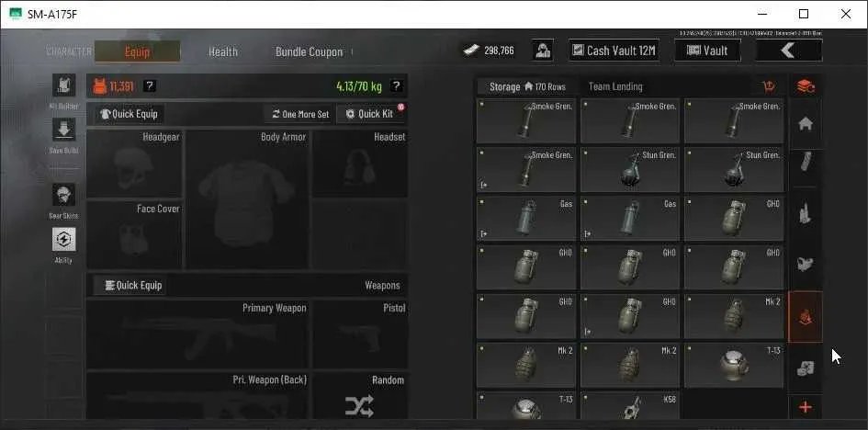The width and height of the screenshot is (868, 430).
Task: Select the empty Headset slot
Action: click(360, 164)
